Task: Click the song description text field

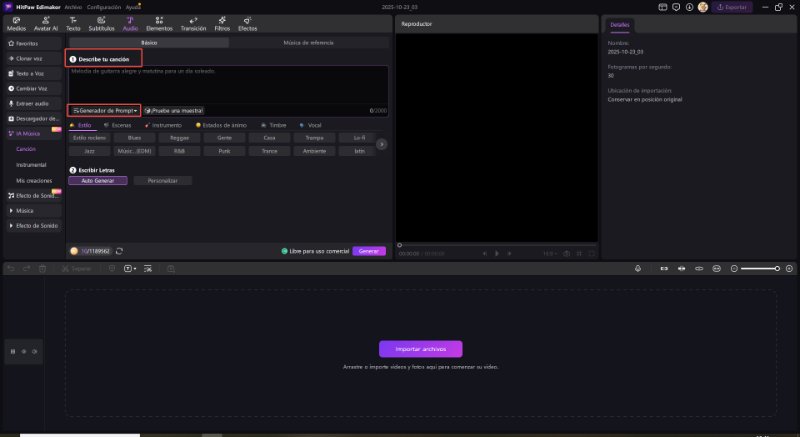Action: tap(228, 85)
